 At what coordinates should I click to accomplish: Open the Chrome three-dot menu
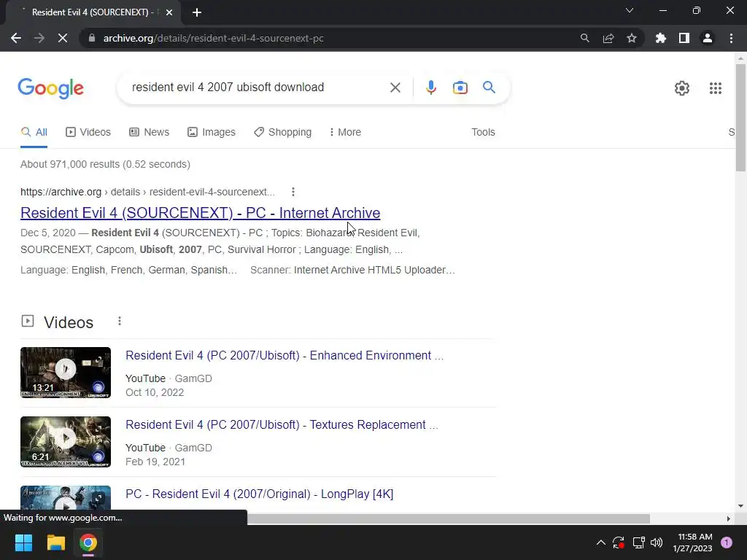(731, 38)
